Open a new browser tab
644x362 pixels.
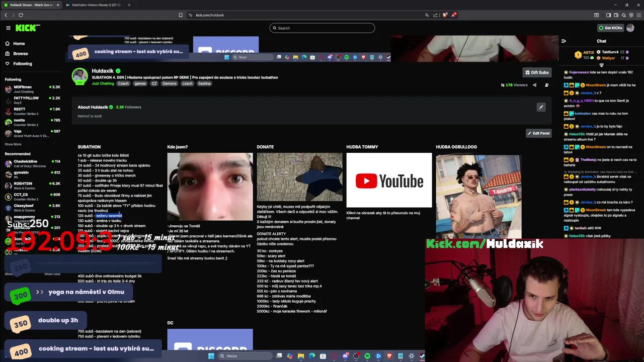pos(129,5)
